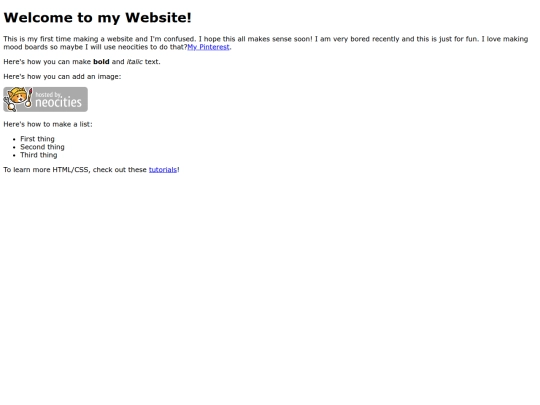Image resolution: width=540 pixels, height=405 pixels.
Task: Click the cat mascot in the neocities badge
Action: pyautogui.click(x=18, y=97)
